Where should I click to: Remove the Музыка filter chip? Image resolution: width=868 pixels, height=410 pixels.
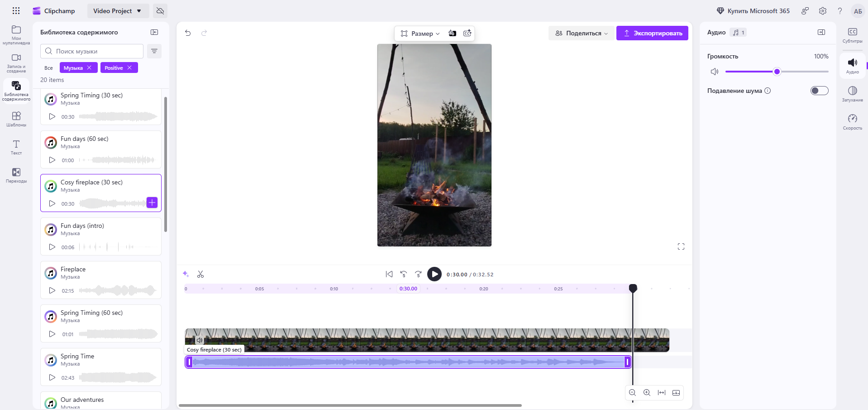[x=89, y=68]
